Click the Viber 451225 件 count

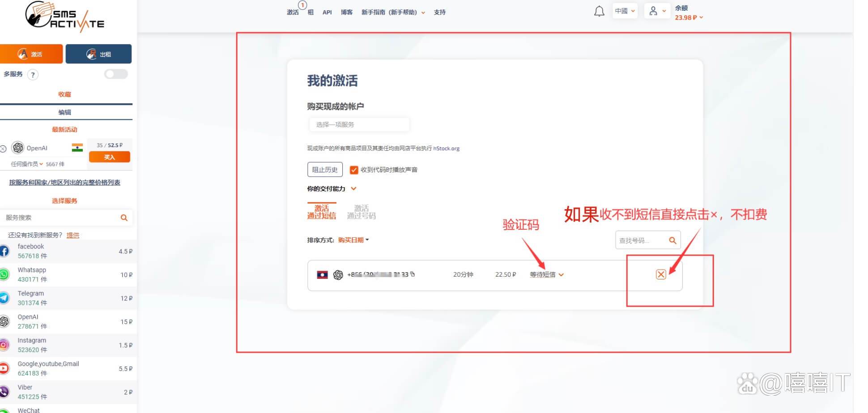click(32, 397)
